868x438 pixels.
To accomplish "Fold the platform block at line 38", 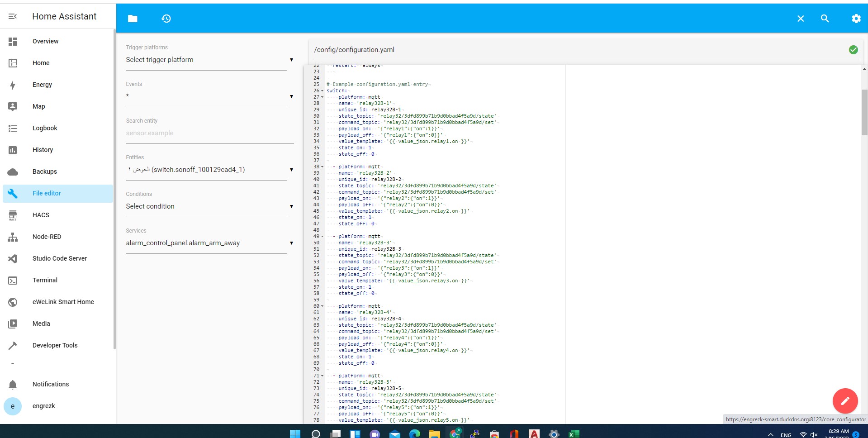I will tap(322, 167).
